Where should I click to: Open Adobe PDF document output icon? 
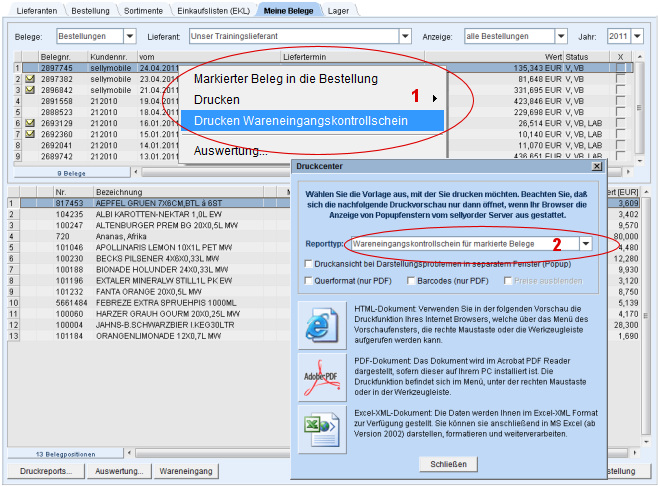[x=322, y=377]
